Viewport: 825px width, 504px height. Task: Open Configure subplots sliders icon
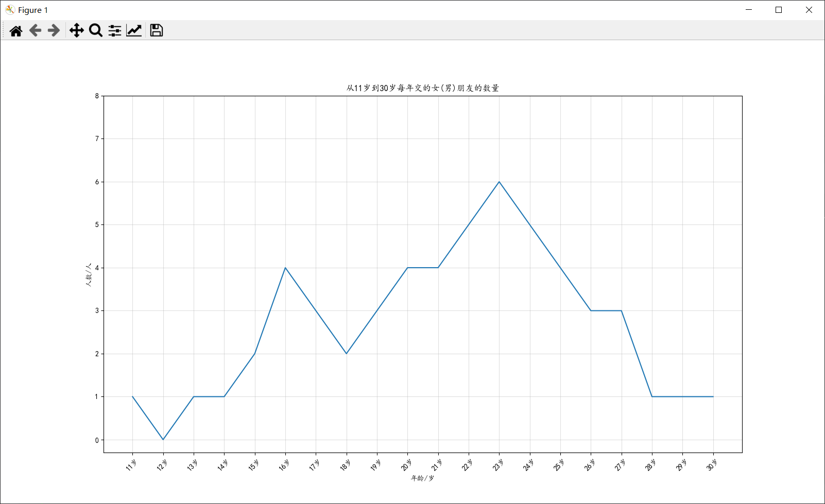tap(115, 30)
